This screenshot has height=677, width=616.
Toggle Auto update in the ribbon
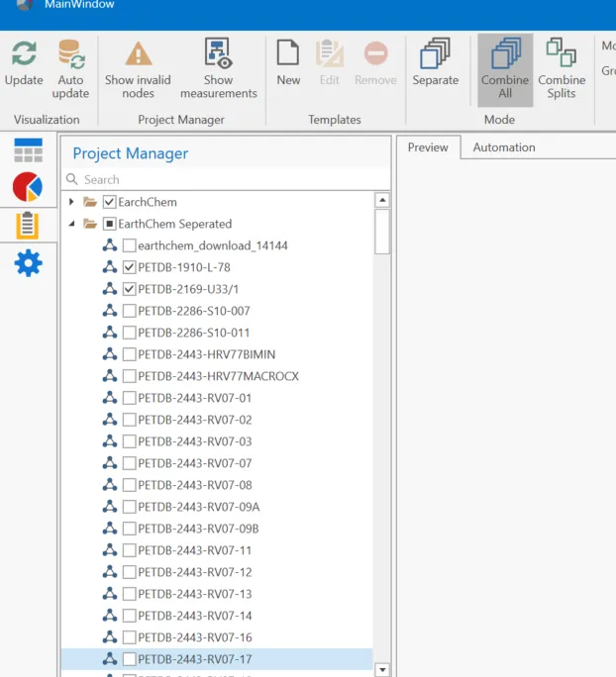(71, 69)
